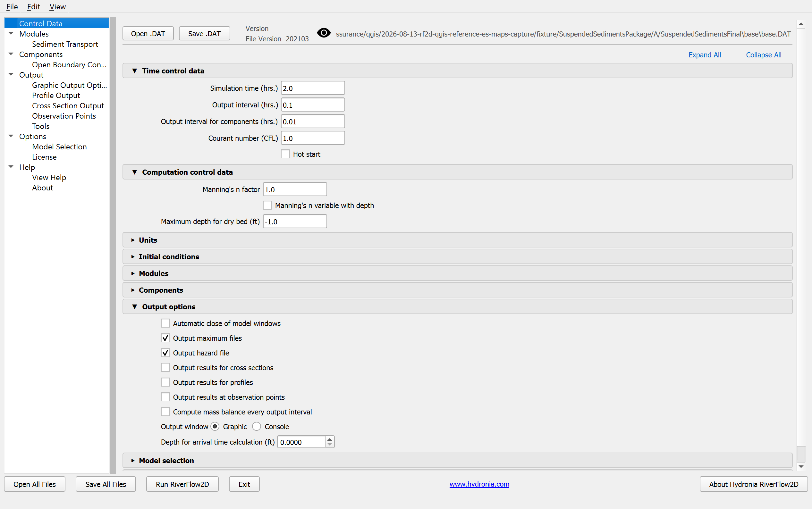Uncheck Output hazard file
Image resolution: width=812 pixels, height=509 pixels.
click(x=165, y=353)
